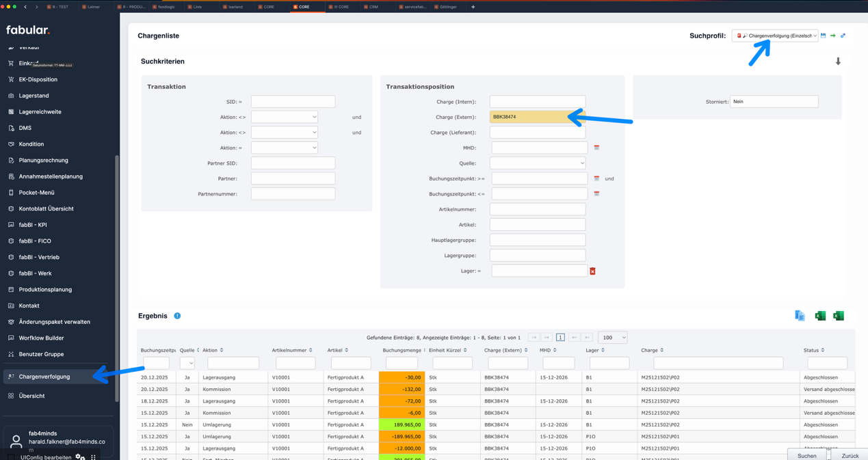The image size is (868, 460).
Task: Open the Suchprofil dropdown
Action: (x=775, y=36)
